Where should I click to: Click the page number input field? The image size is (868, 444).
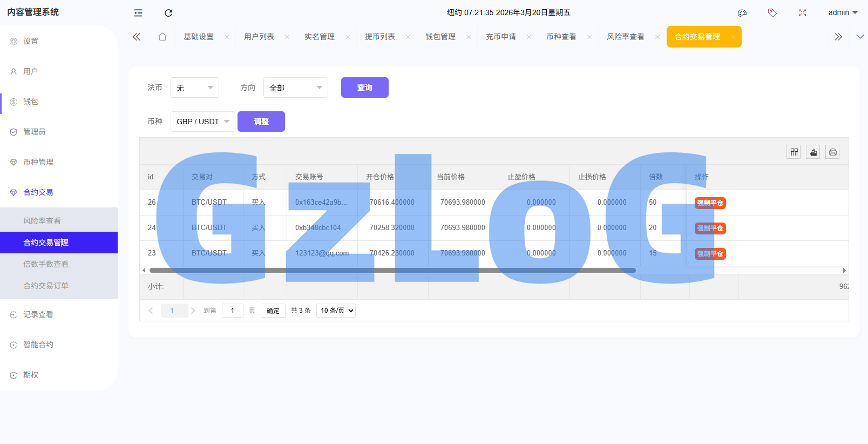pos(233,311)
